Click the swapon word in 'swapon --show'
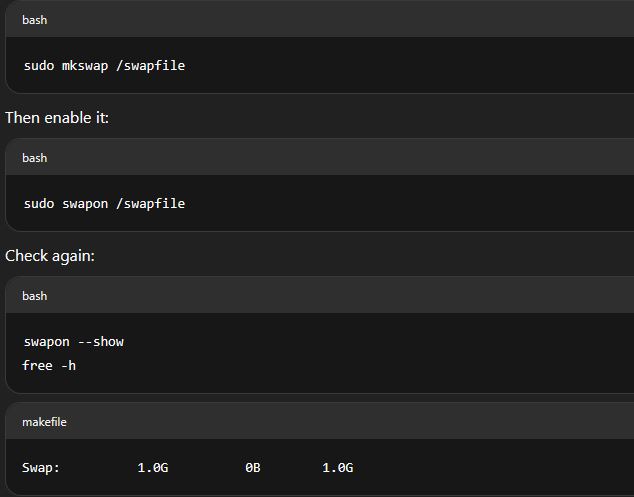The image size is (634, 497). click(46, 342)
